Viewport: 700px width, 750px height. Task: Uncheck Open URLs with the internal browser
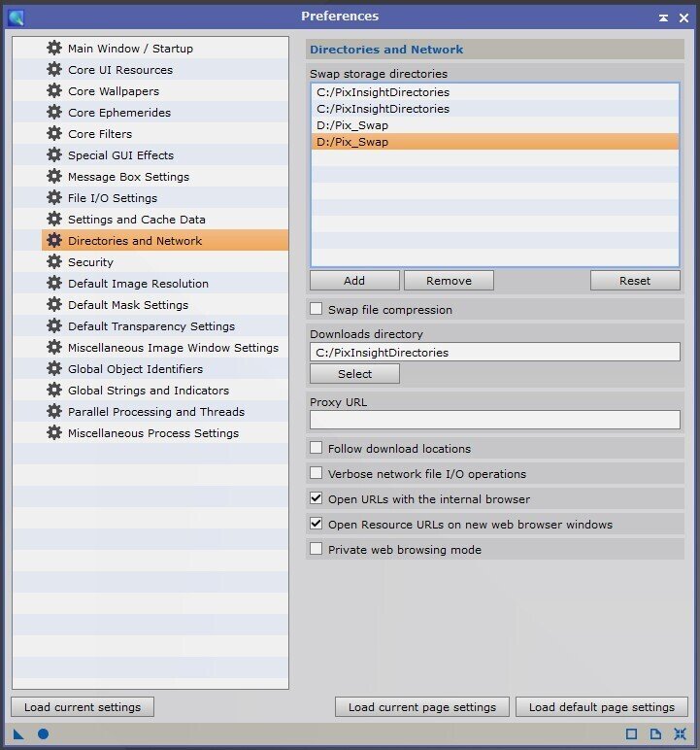(x=316, y=498)
